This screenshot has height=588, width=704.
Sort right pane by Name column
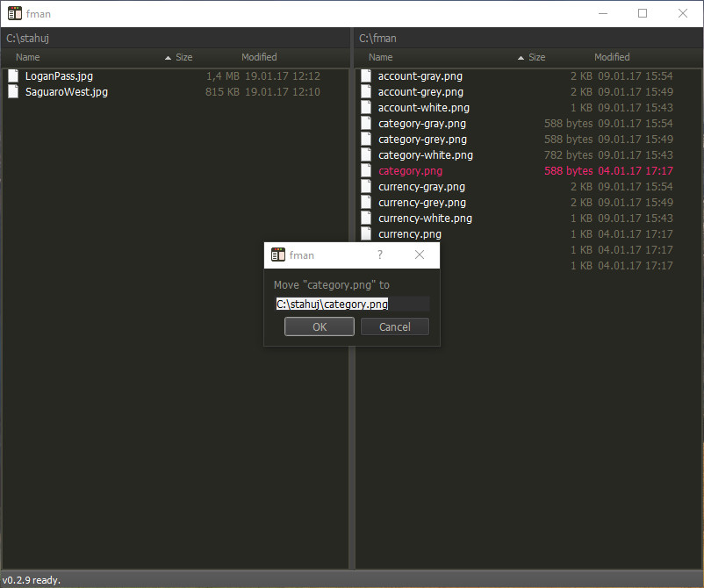click(x=381, y=57)
